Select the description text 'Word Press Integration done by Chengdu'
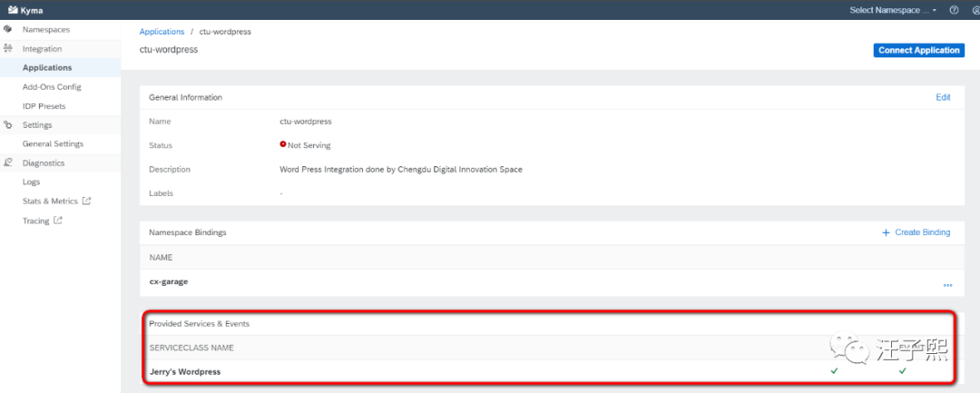Screen dimensions: 980x393 coord(350,170)
